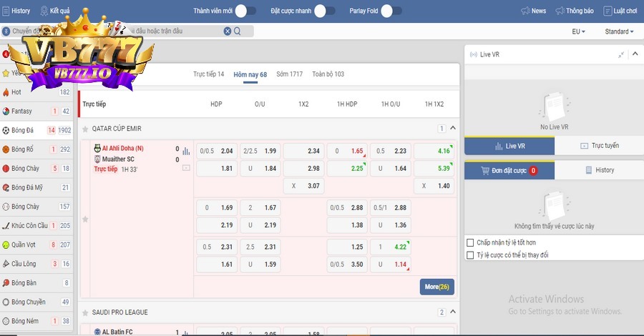
Task: Switch to Sớm 1717 tab
Action: [290, 74]
